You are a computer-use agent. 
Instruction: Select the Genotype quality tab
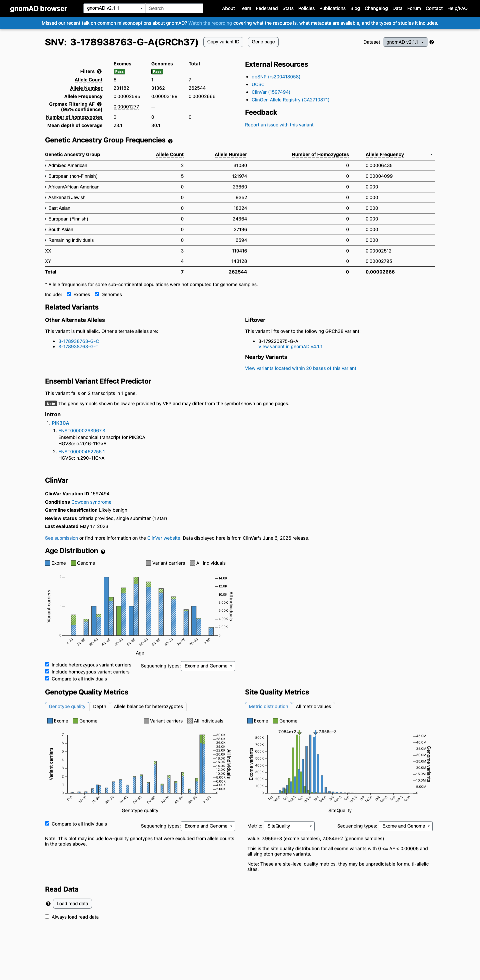click(67, 706)
